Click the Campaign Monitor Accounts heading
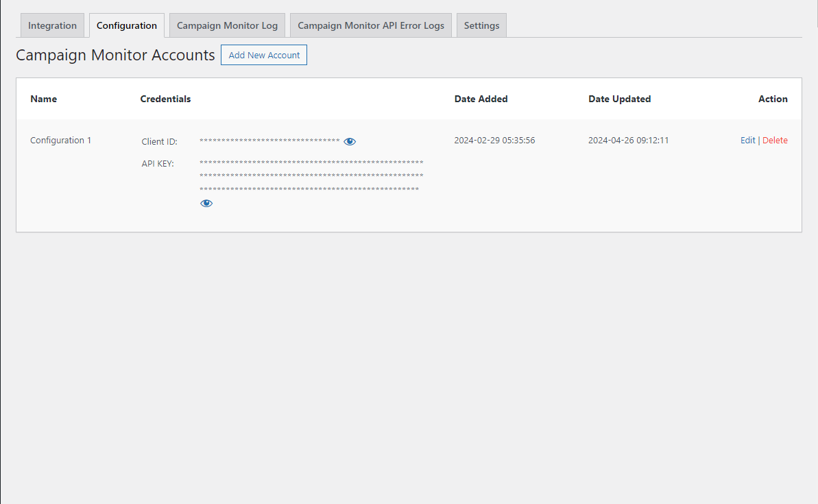 (x=115, y=55)
